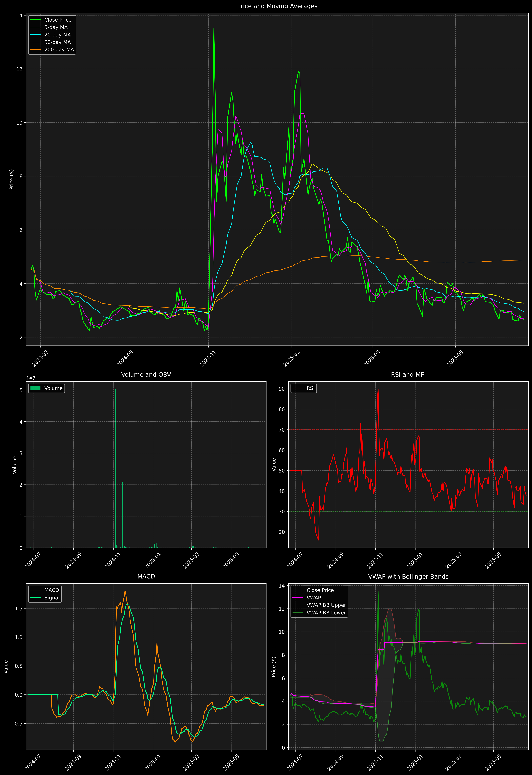
Task: Click the '90' tick on RSI chart
Action: [x=282, y=389]
